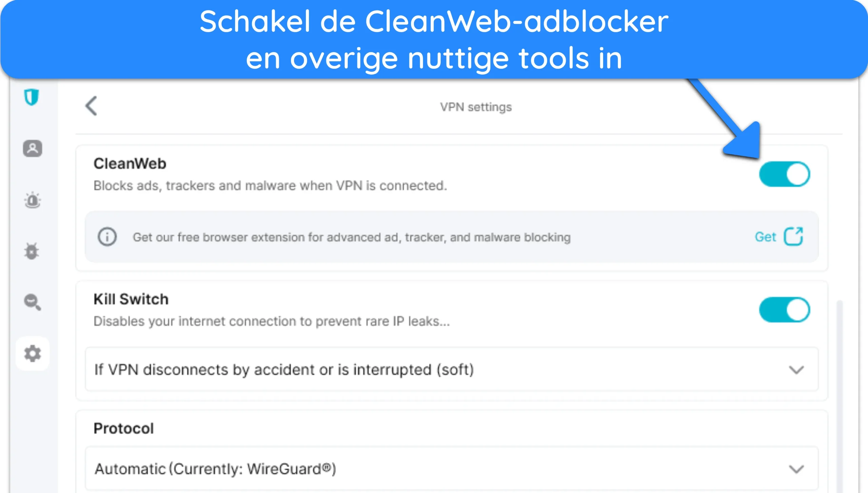Click the info icon in the extension banner

click(x=107, y=237)
